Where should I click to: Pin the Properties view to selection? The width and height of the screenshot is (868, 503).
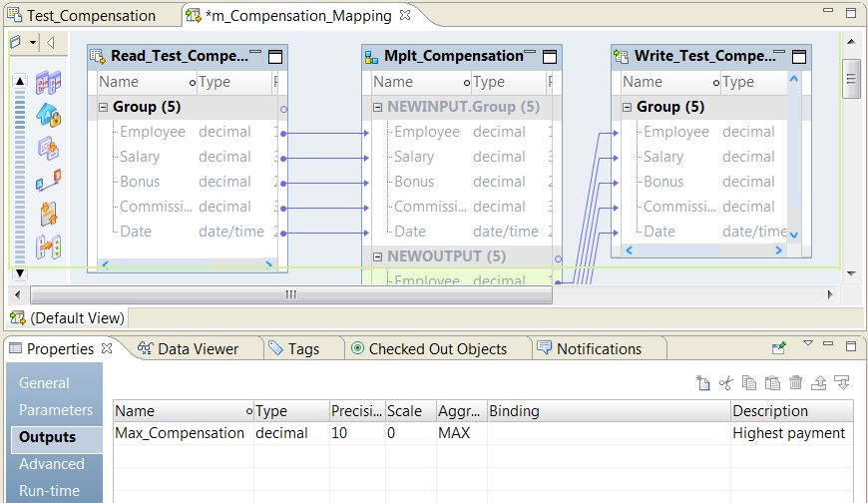pos(779,348)
